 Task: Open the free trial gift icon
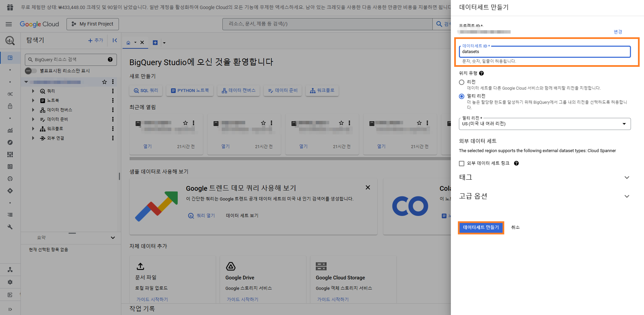[10, 7]
